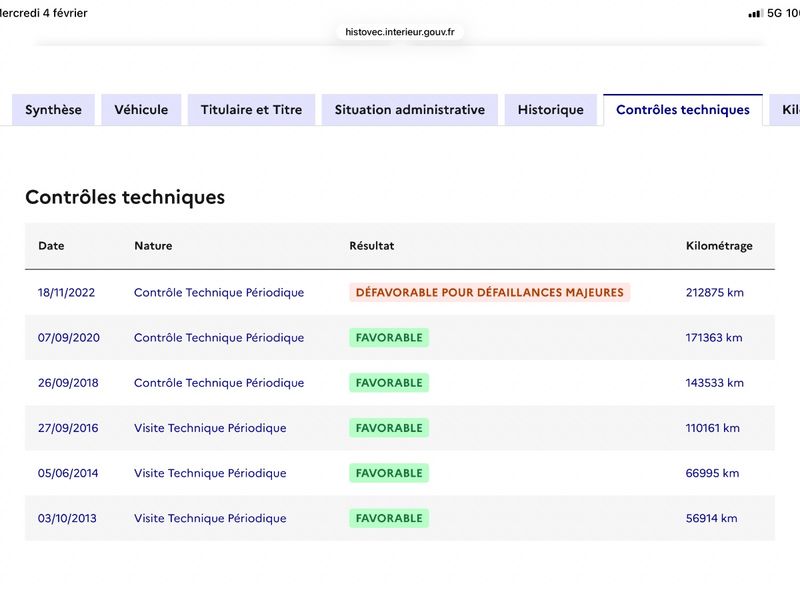Image resolution: width=800 pixels, height=600 pixels.
Task: Tap the histovec.interieur.gouv.fr address bar
Action: tap(399, 32)
